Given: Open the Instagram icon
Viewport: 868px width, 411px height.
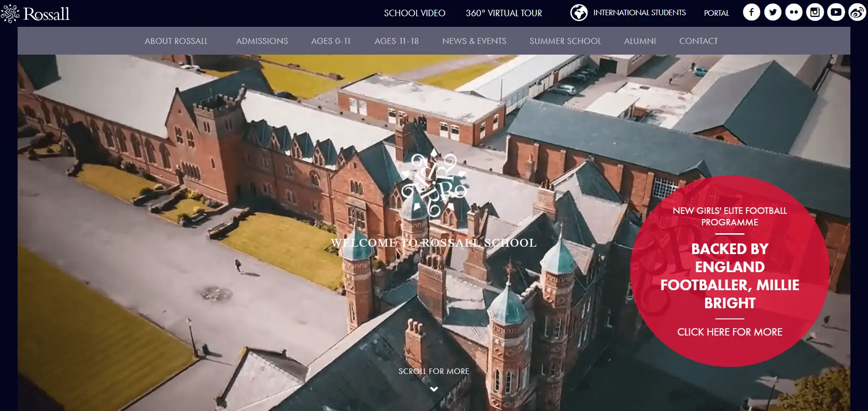Looking at the screenshot, I should click(x=815, y=12).
